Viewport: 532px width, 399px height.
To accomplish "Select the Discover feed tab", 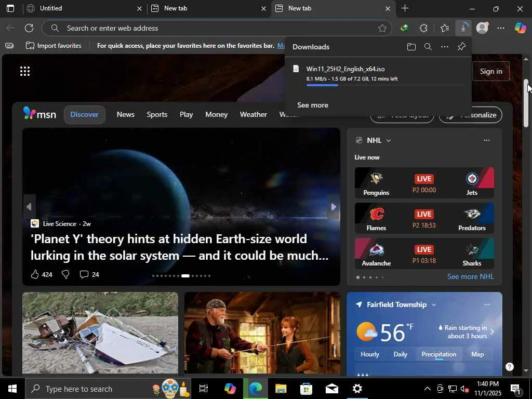I will point(85,115).
